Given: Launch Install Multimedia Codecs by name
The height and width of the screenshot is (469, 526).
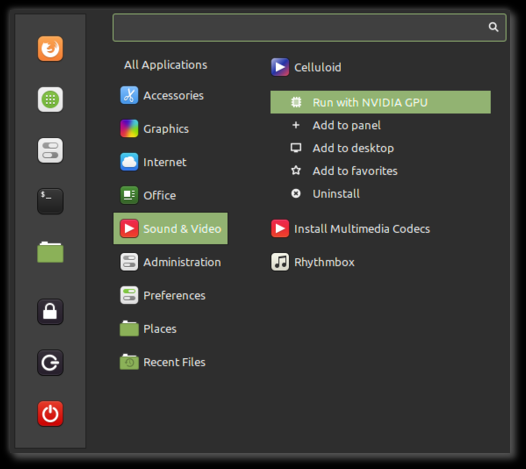Looking at the screenshot, I should click(362, 229).
